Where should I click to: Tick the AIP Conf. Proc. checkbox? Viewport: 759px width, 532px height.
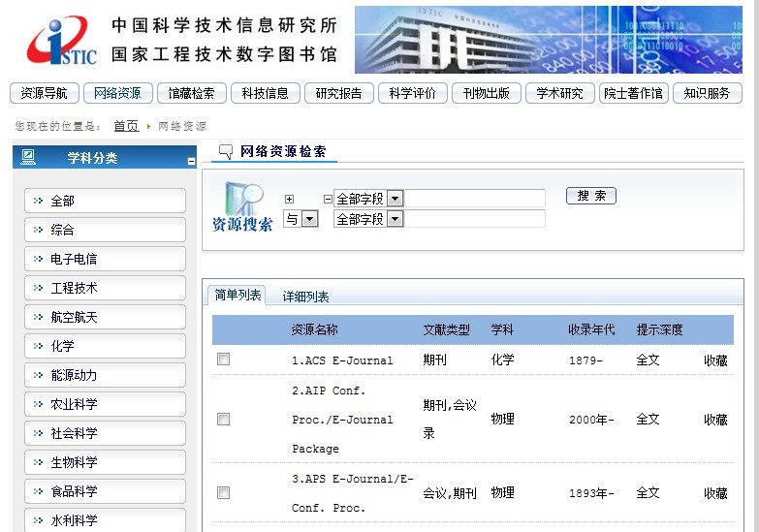224,420
